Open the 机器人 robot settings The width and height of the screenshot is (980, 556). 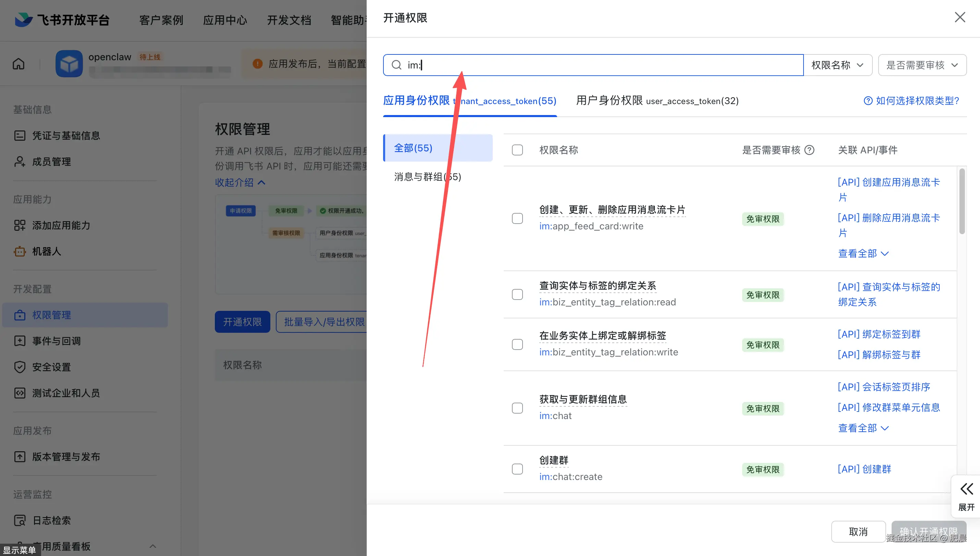click(47, 251)
